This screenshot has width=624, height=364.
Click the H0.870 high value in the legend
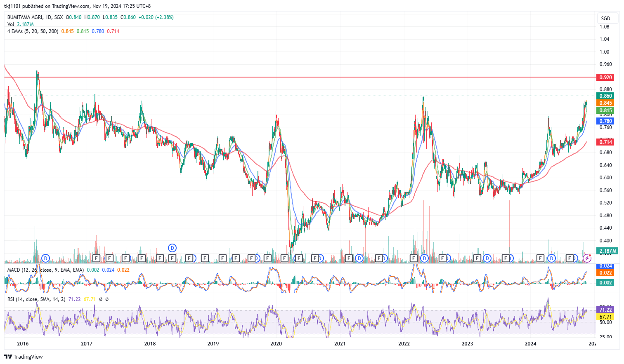tap(92, 17)
